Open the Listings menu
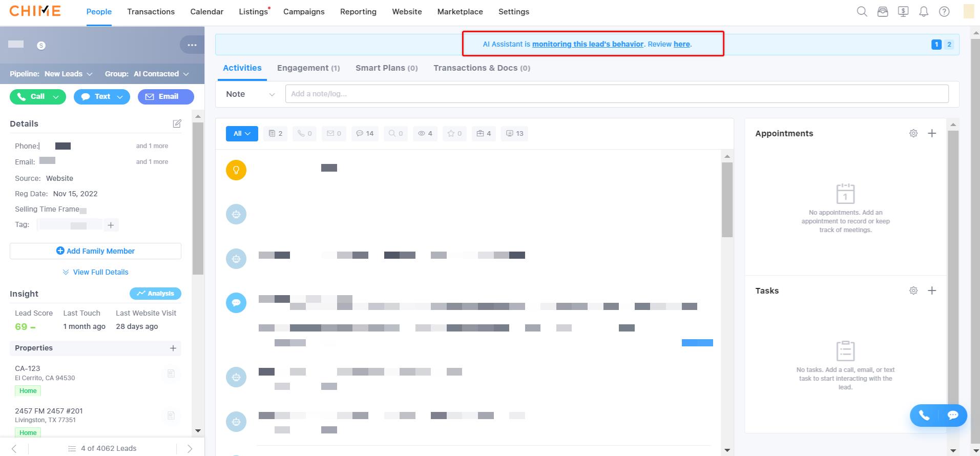Viewport: 980px width, 456px height. click(254, 12)
